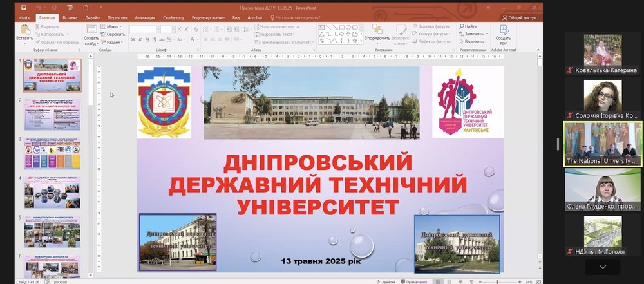Select the triangle shape in shapes gallery
The image size is (644, 284).
pyautogui.click(x=322, y=34)
